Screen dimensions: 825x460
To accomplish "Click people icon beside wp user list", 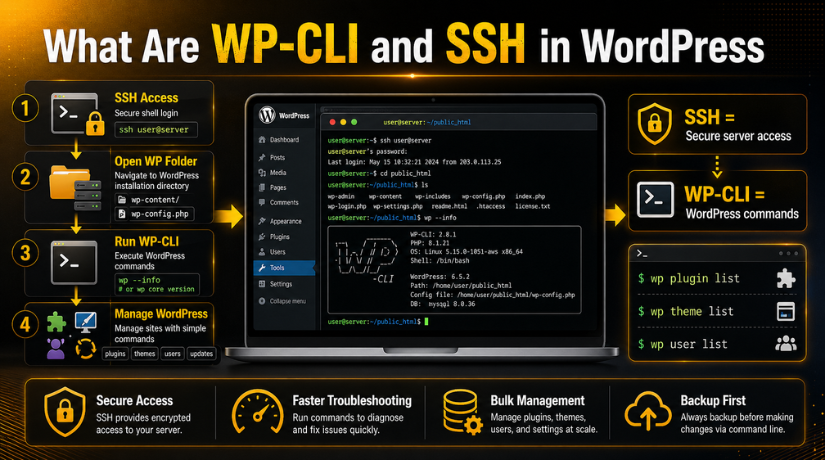I will pos(786,344).
